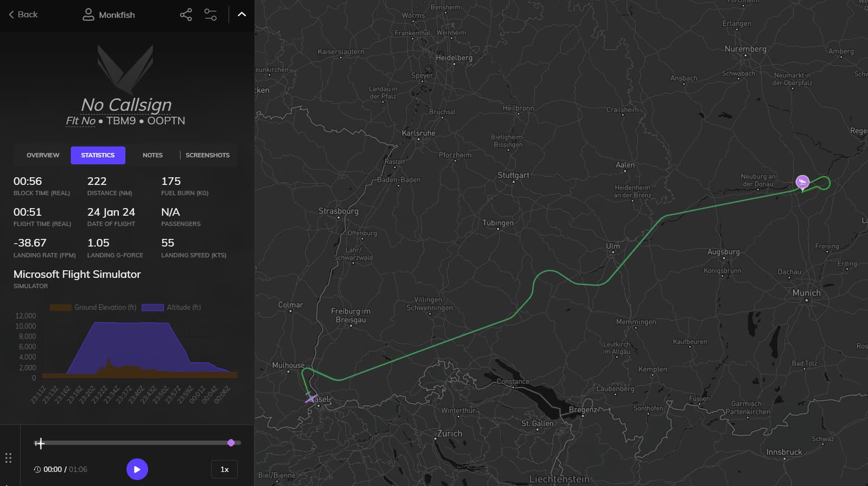The width and height of the screenshot is (868, 486).
Task: Click the aircraft marker near Neuburg an der Donau
Action: [803, 182]
